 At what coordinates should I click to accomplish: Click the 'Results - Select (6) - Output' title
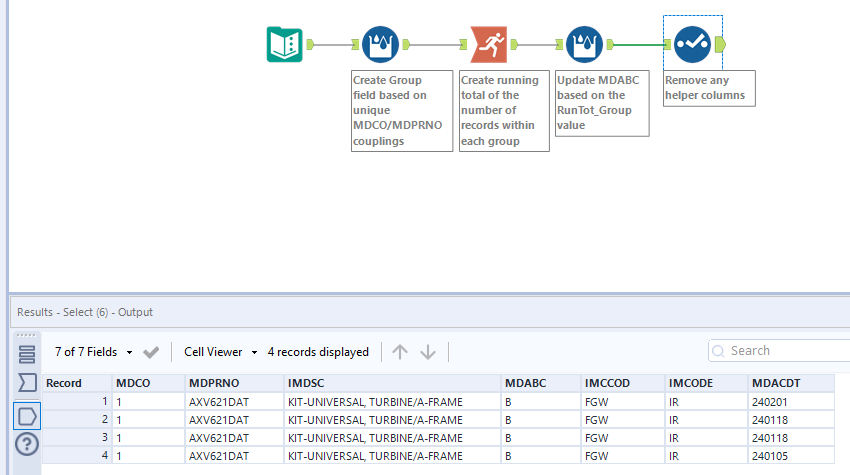pos(85,312)
